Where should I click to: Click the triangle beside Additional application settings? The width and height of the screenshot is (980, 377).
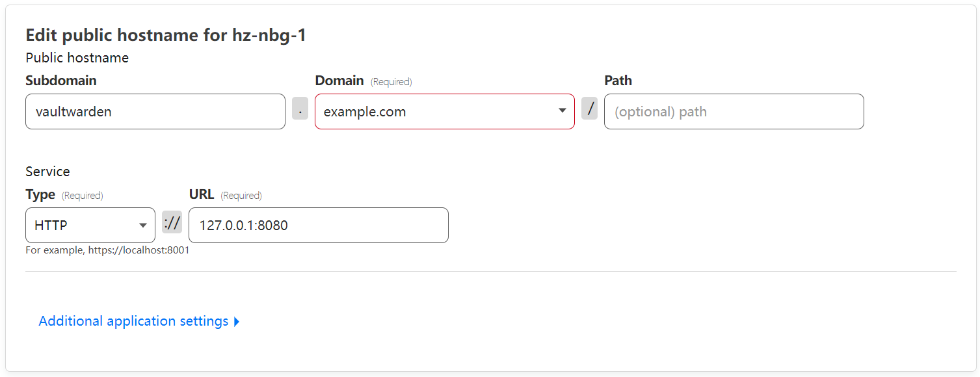pos(237,322)
